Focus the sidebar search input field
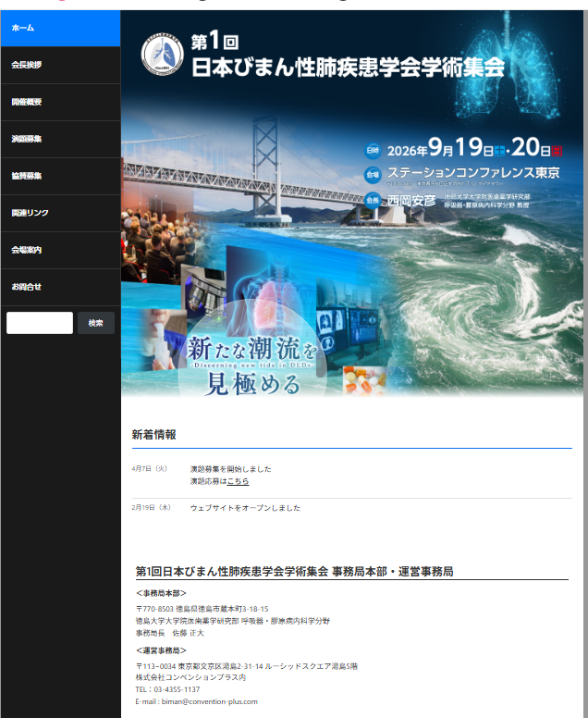The height and width of the screenshot is (718, 588). click(x=40, y=323)
